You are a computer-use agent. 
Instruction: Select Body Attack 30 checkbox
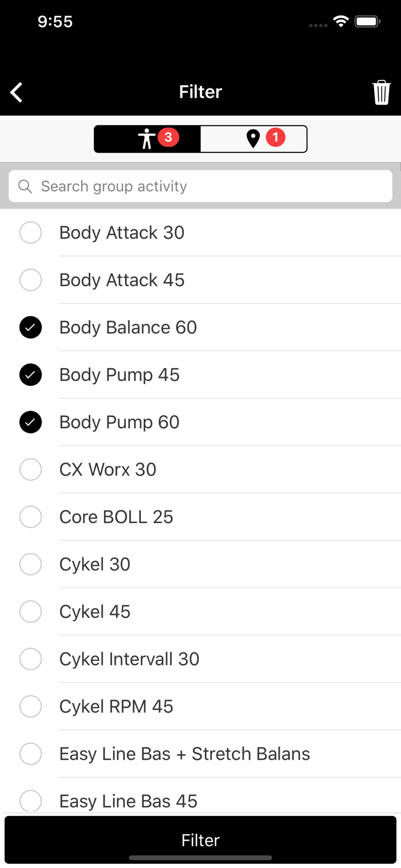31,233
